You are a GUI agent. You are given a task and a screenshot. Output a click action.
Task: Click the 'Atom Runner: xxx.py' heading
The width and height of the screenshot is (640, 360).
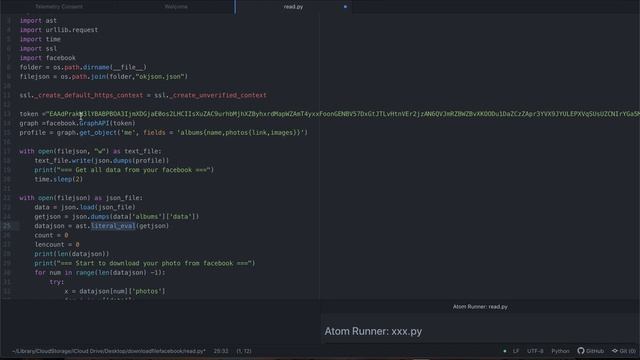click(x=373, y=331)
